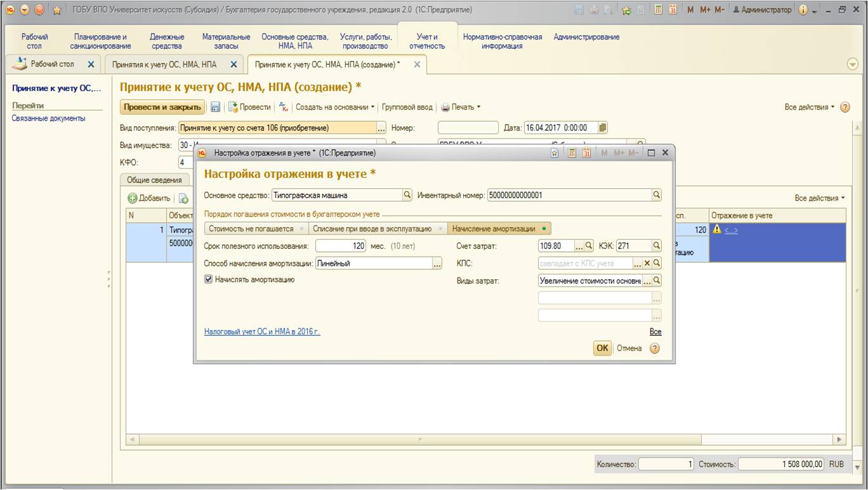The width and height of the screenshot is (868, 490).
Task: Expand Создать на основании dropdown
Action: click(x=335, y=107)
